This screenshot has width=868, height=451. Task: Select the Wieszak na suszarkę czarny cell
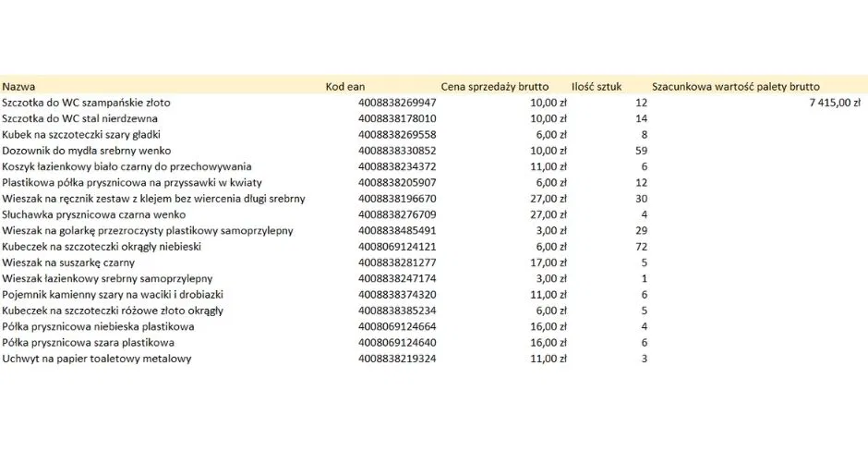pyautogui.click(x=68, y=262)
